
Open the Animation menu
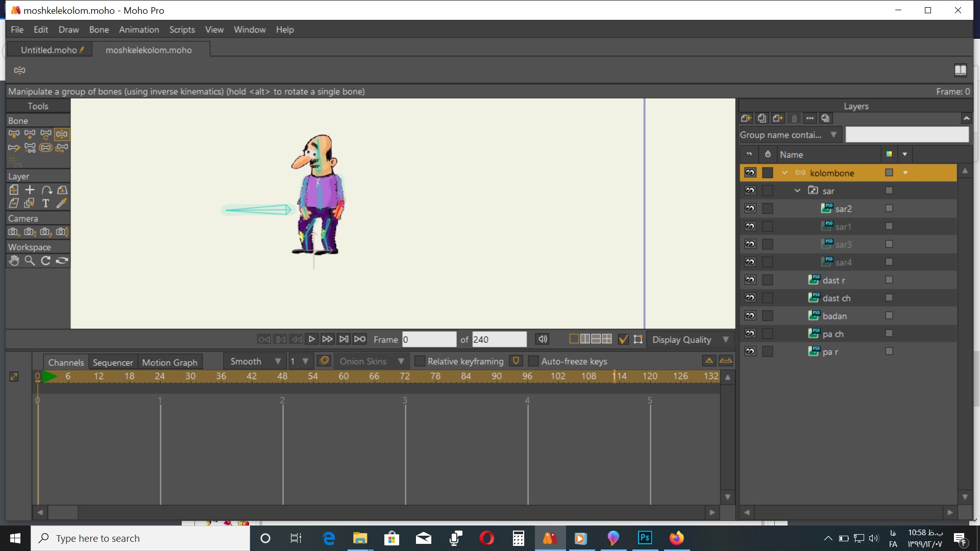[139, 30]
